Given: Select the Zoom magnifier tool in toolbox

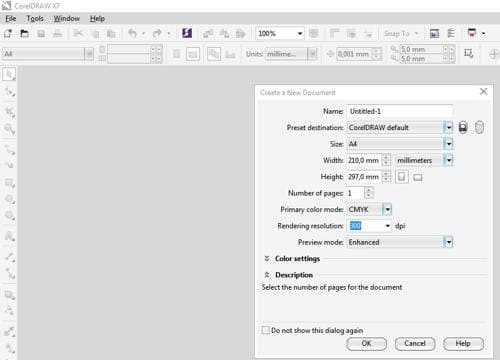Looking at the screenshot, I should click(9, 129).
